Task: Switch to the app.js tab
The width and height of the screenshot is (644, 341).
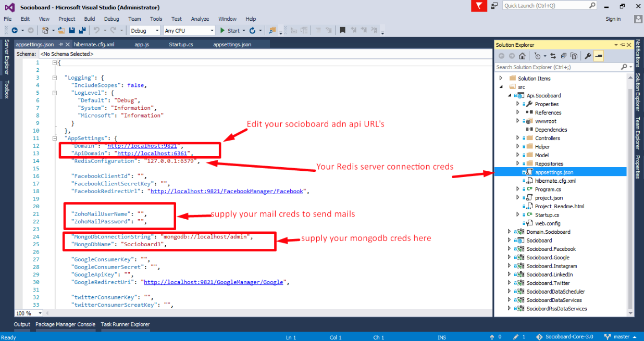Action: (x=142, y=45)
